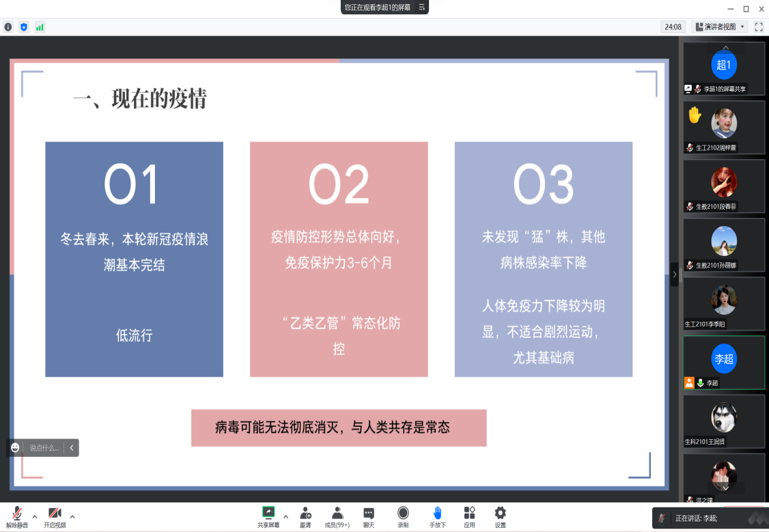Click the blue security shield icon
The width and height of the screenshot is (769, 532).
coord(24,27)
